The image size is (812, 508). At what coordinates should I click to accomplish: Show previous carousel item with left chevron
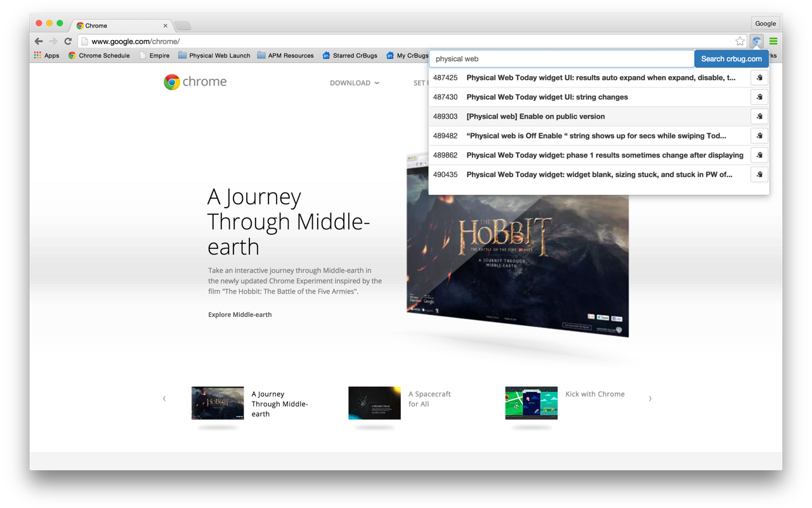(x=164, y=399)
